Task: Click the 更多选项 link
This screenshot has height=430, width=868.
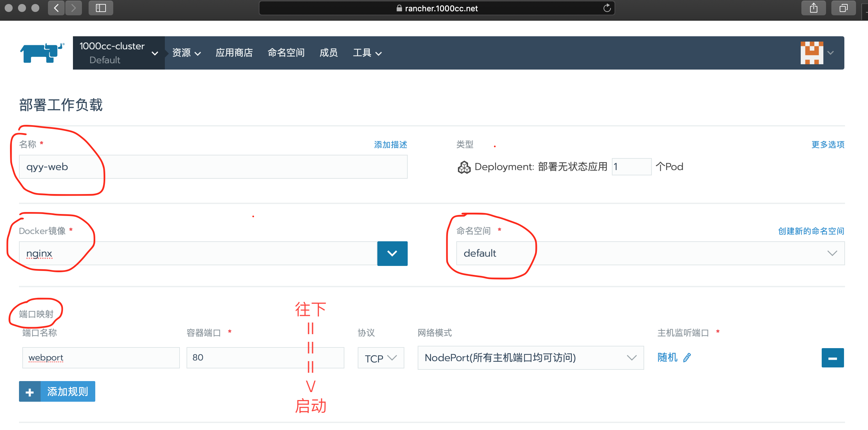Action: tap(828, 144)
